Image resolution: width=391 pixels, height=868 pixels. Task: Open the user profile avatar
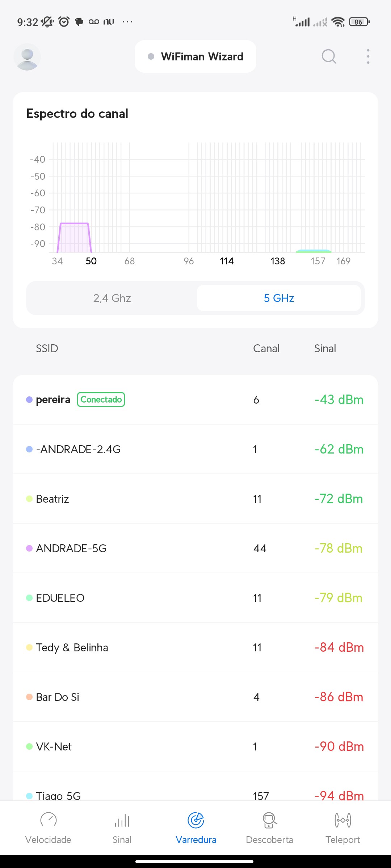[x=27, y=57]
